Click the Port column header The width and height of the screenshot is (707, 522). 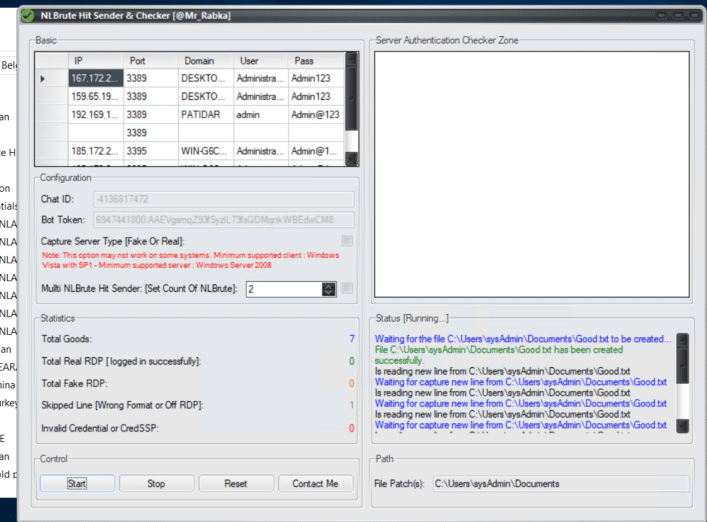(x=151, y=61)
